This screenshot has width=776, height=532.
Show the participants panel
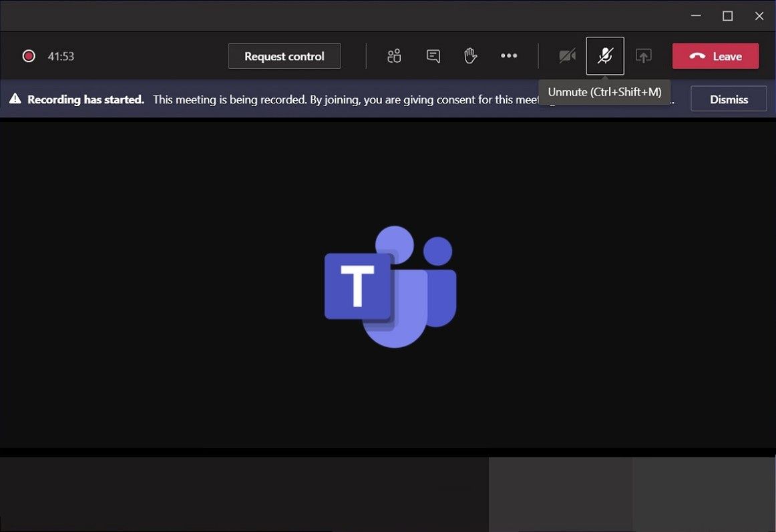(x=394, y=56)
